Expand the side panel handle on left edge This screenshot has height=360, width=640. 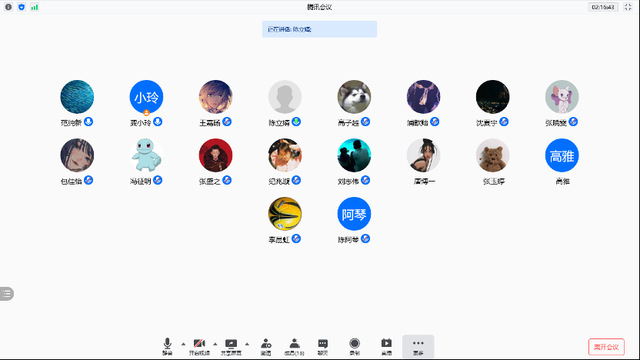coord(7,293)
